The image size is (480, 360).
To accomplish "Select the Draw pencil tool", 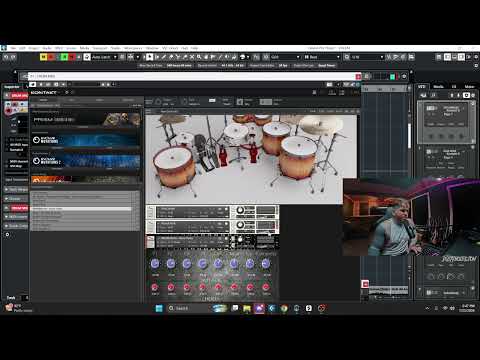I will click(x=164, y=57).
